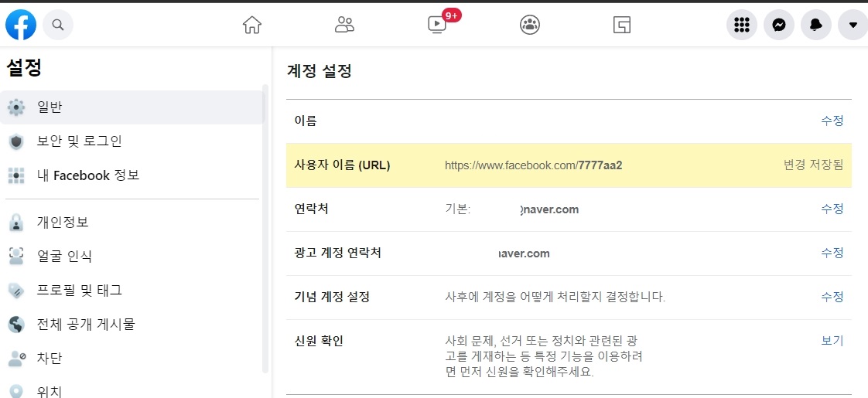Click the 연락처 row label
Viewport: 868px width, 398px height.
tap(311, 209)
